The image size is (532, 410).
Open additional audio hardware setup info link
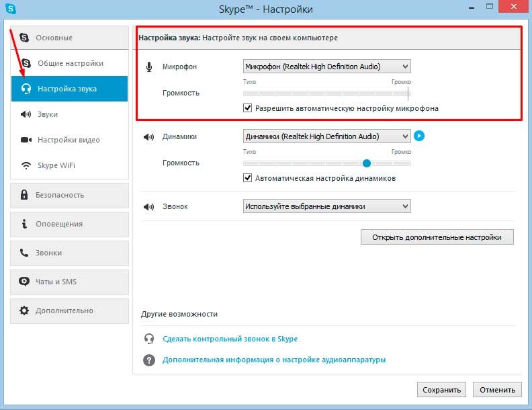click(x=274, y=360)
